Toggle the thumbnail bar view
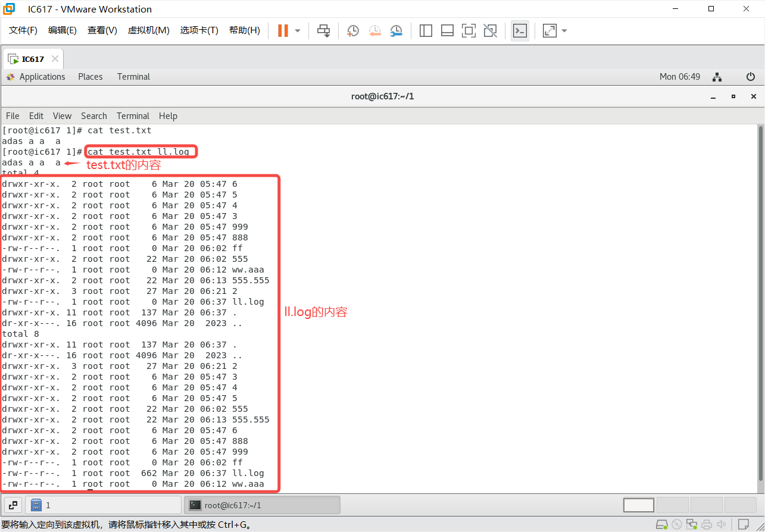The image size is (765, 532). click(447, 30)
